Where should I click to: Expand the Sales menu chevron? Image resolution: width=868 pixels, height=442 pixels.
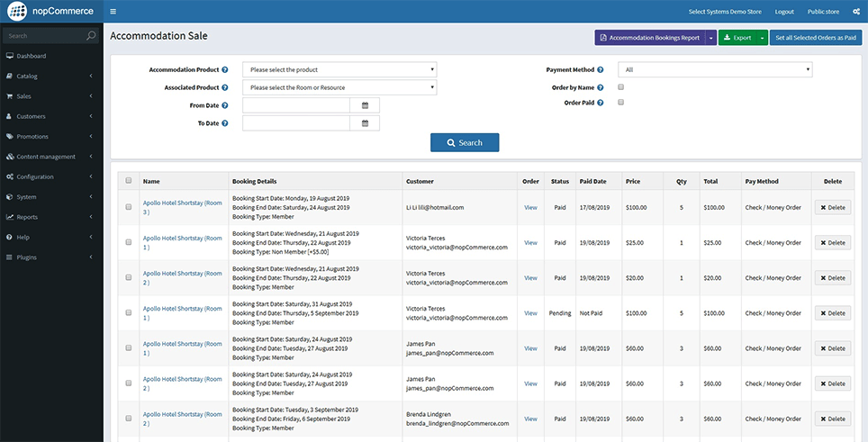click(91, 96)
